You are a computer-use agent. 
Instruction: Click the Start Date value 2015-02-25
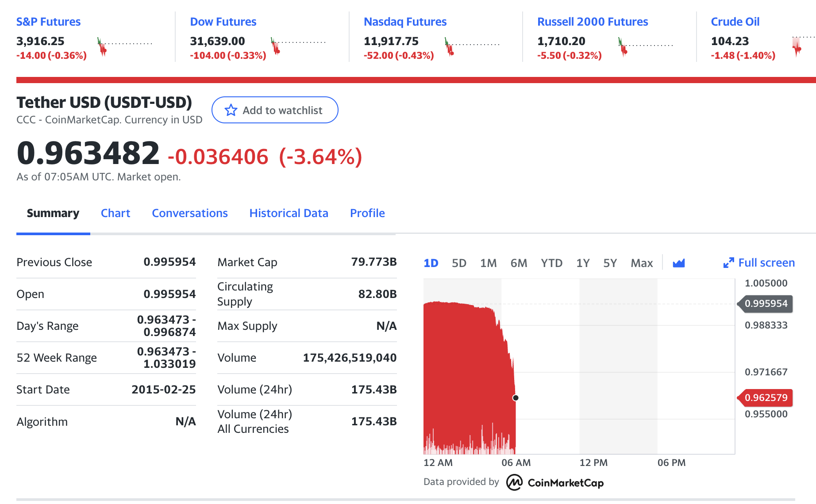pos(163,389)
